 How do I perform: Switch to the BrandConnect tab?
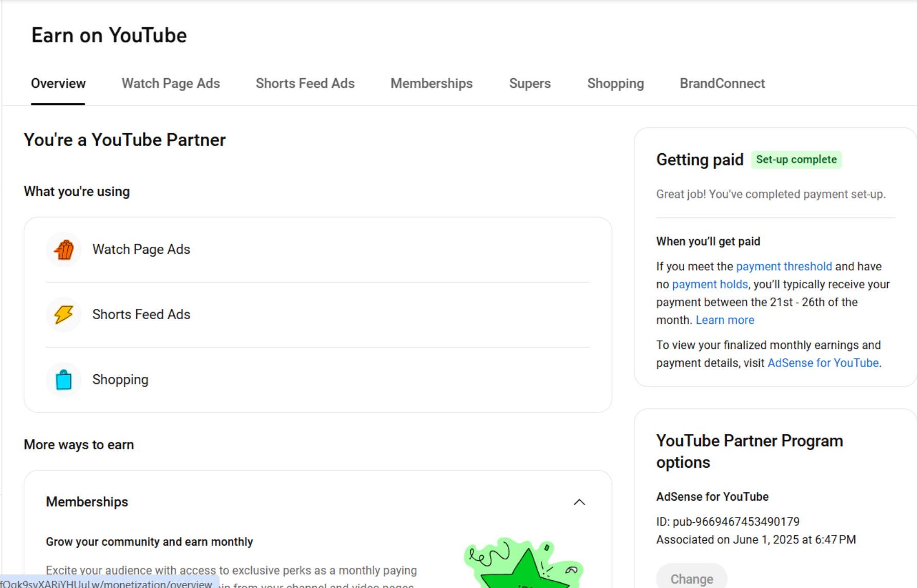722,83
